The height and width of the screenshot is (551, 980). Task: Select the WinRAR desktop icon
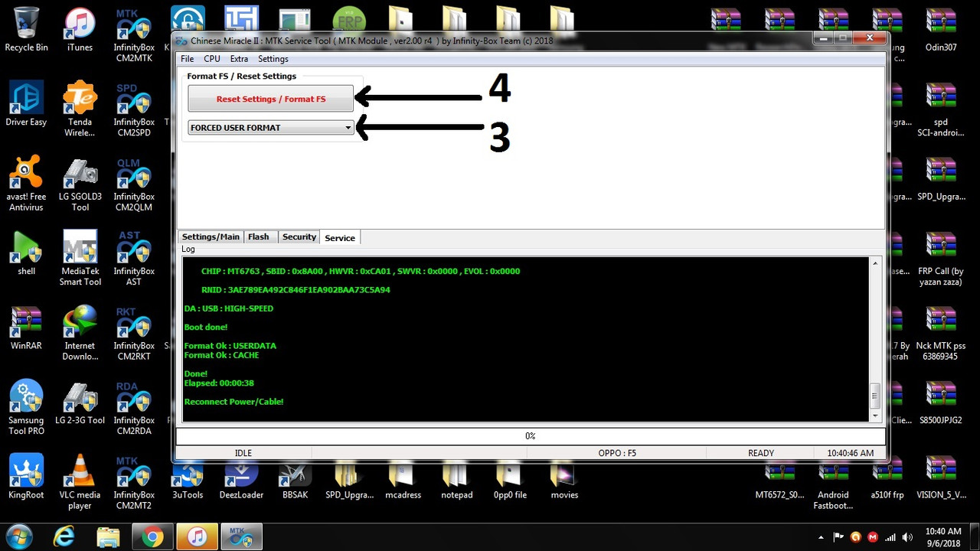pos(26,328)
